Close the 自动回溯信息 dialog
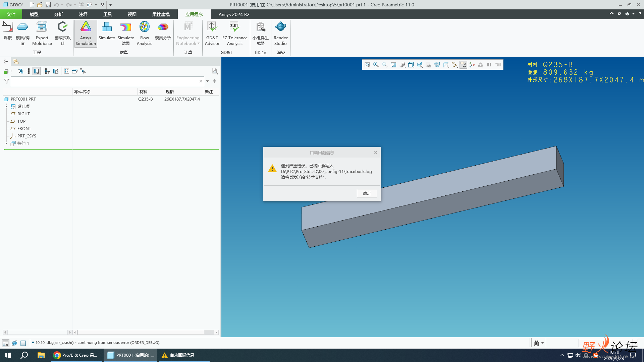 pyautogui.click(x=376, y=153)
